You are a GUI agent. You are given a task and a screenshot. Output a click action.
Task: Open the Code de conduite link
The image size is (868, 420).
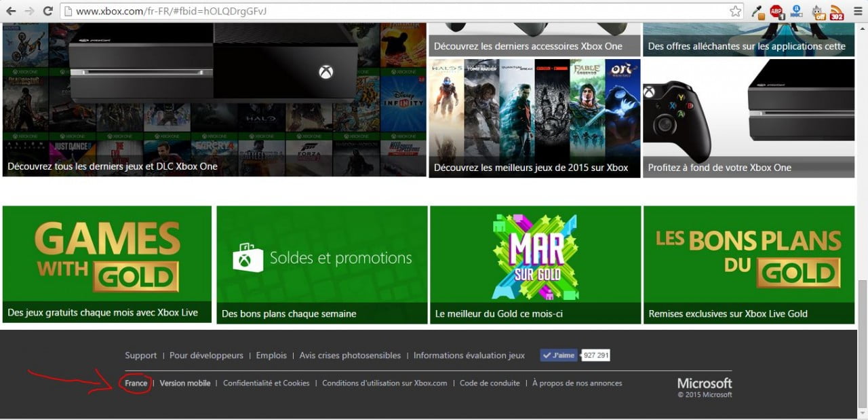pos(490,383)
